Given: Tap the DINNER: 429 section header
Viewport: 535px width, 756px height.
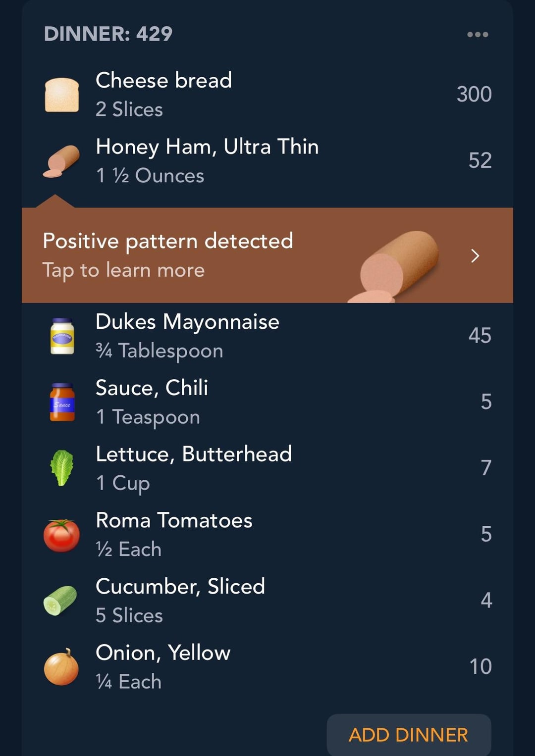Looking at the screenshot, I should click(108, 34).
